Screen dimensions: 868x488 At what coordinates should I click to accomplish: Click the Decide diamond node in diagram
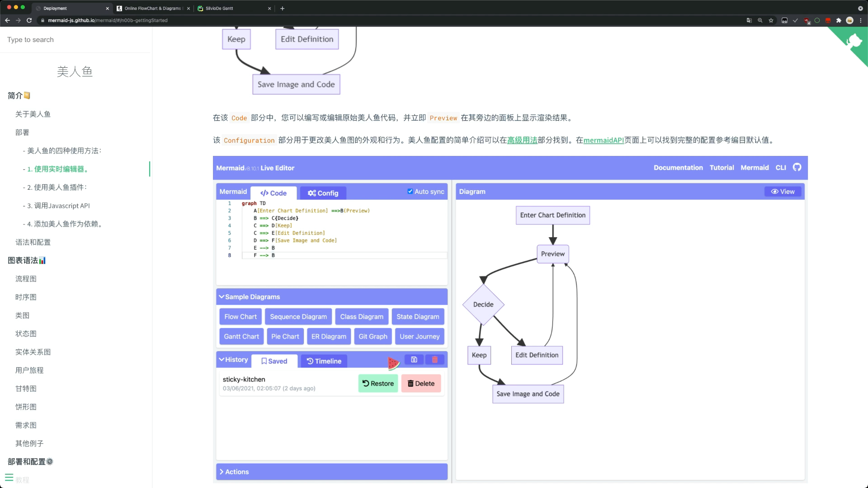483,305
